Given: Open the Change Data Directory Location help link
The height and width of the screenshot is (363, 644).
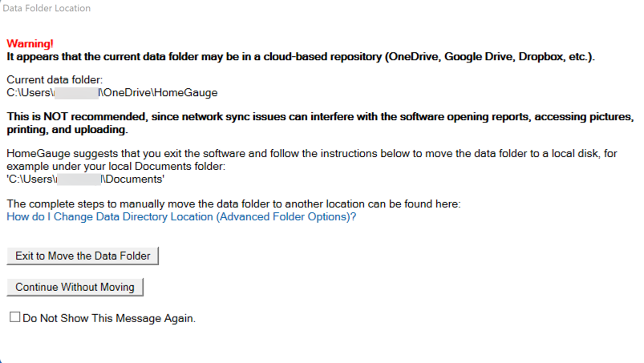Looking at the screenshot, I should pos(181,216).
